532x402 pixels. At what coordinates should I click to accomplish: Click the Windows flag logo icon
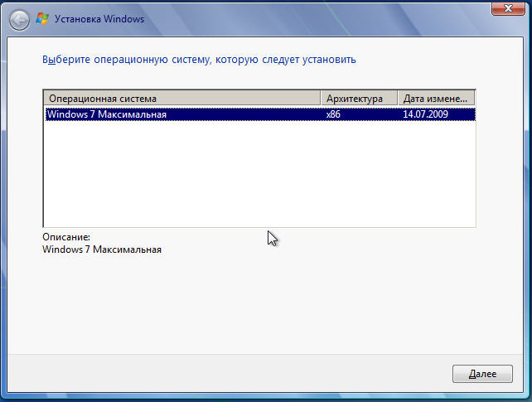coord(42,19)
